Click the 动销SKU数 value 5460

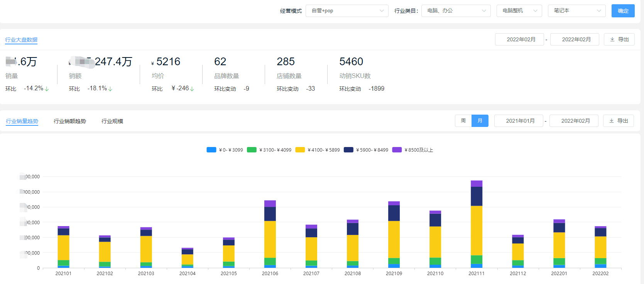(x=351, y=62)
